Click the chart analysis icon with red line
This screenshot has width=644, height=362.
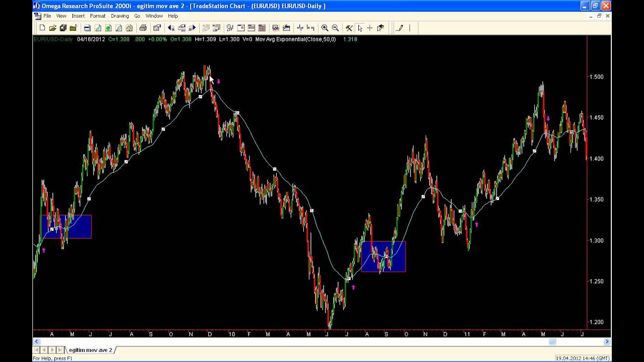coord(276,28)
